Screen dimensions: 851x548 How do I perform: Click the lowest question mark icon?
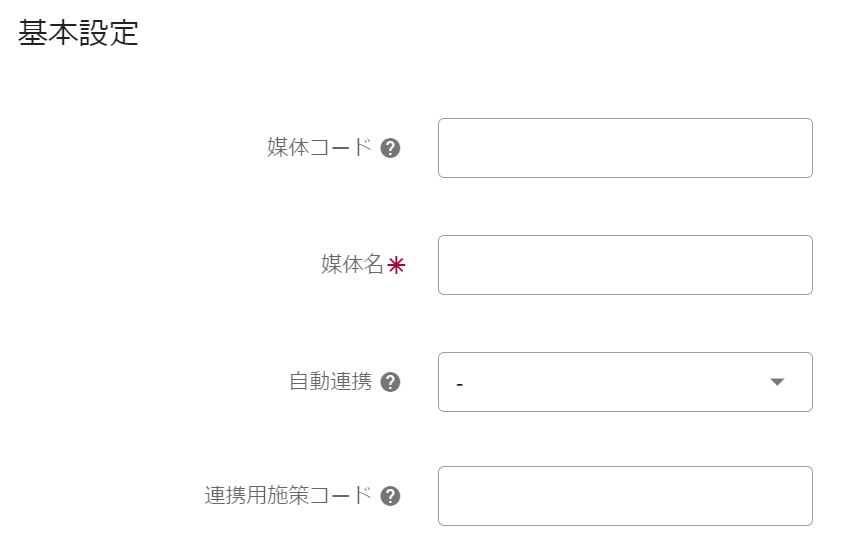(x=391, y=496)
